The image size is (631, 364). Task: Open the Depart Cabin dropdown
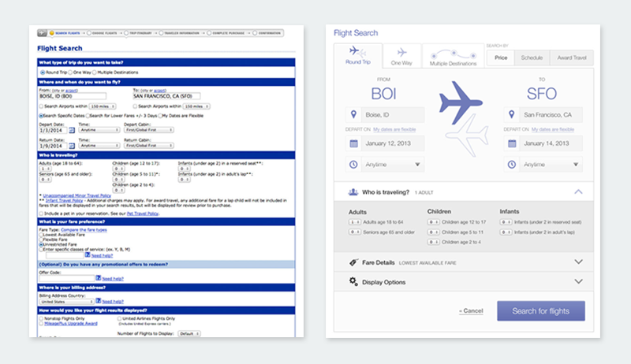[148, 130]
